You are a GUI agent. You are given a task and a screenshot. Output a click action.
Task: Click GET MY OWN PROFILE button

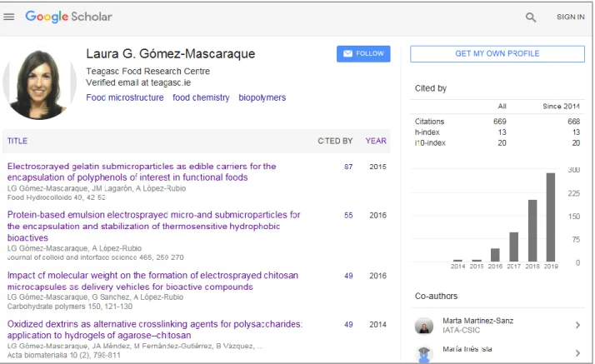(497, 54)
